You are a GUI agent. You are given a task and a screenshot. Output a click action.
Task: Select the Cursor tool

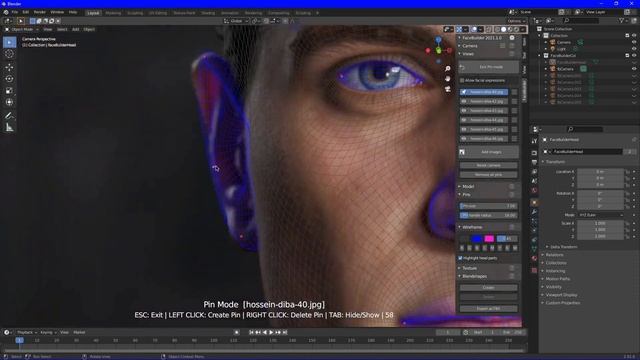9,54
